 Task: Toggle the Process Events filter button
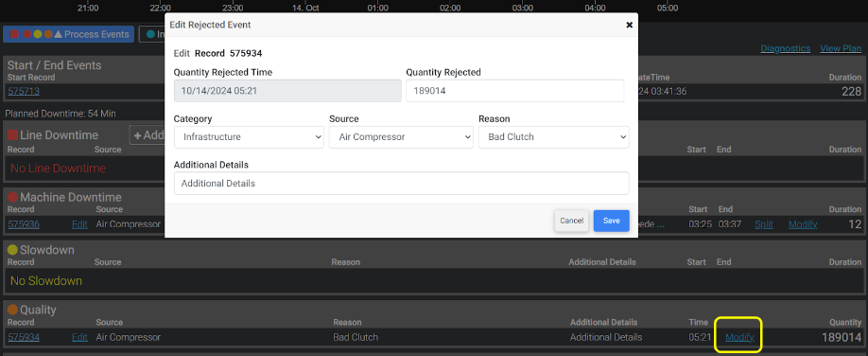[69, 34]
